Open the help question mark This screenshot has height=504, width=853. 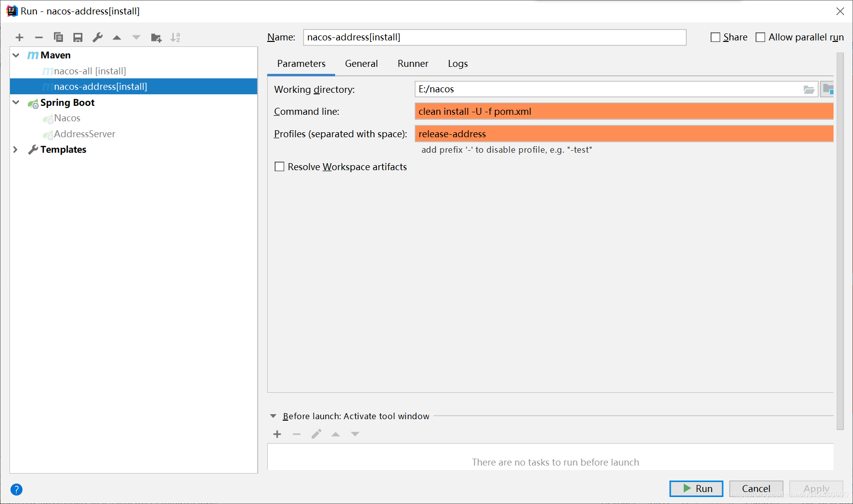click(16, 490)
